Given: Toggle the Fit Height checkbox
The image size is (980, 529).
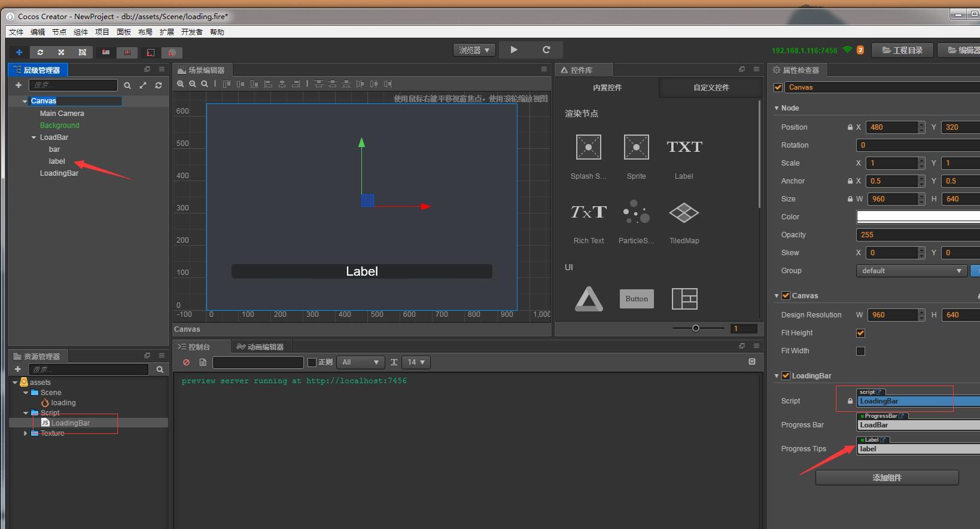Looking at the screenshot, I should click(x=860, y=333).
